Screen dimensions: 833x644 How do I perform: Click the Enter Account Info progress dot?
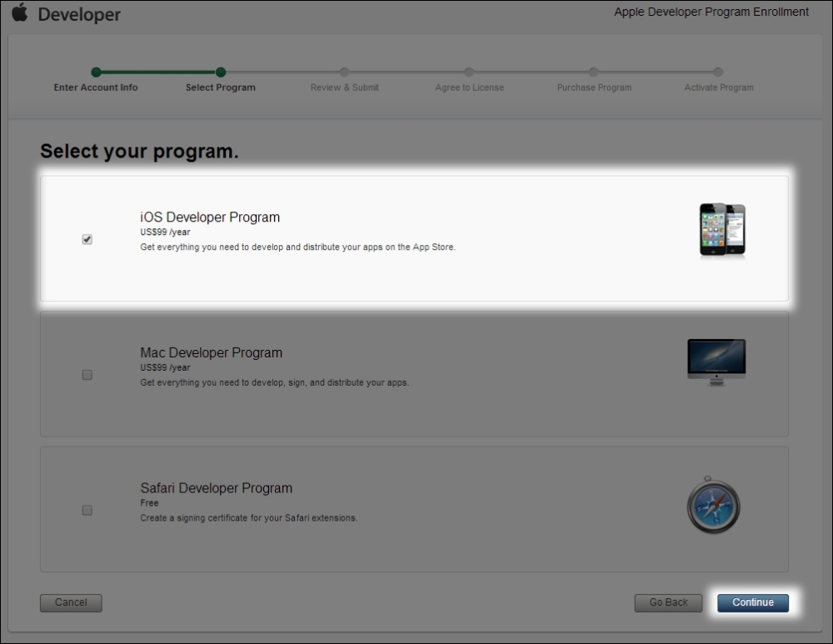[97, 73]
